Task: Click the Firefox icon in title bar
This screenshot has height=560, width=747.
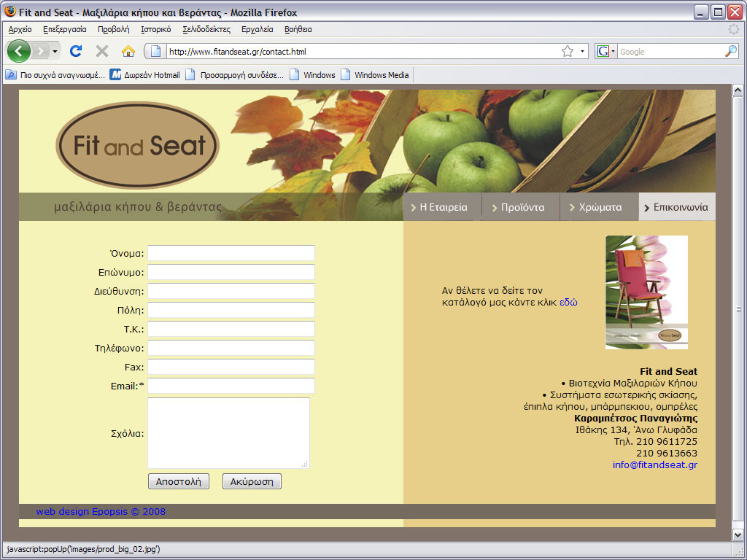Action: pos(10,12)
